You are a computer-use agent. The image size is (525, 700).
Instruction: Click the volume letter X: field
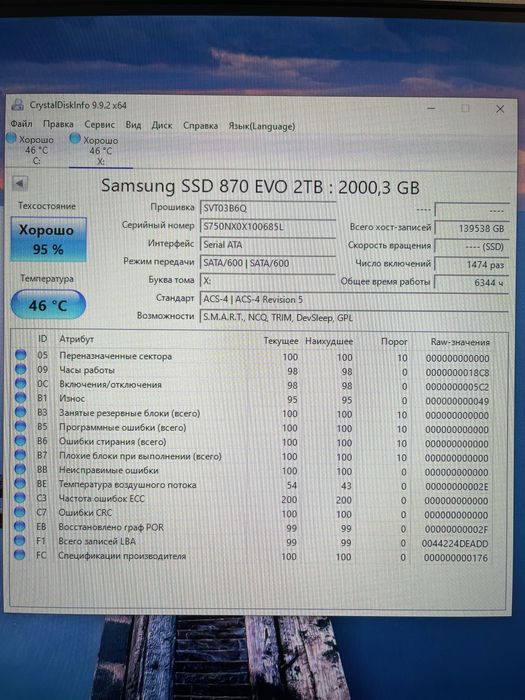click(268, 281)
